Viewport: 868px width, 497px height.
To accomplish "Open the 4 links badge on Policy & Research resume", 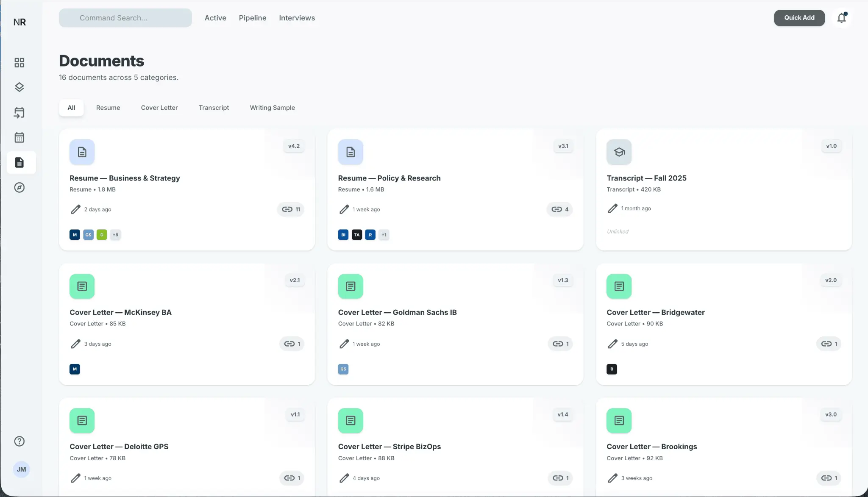I will tap(559, 209).
